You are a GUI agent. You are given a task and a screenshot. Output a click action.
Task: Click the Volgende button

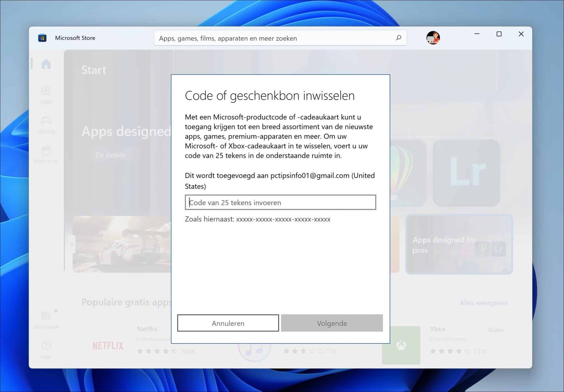pos(332,323)
